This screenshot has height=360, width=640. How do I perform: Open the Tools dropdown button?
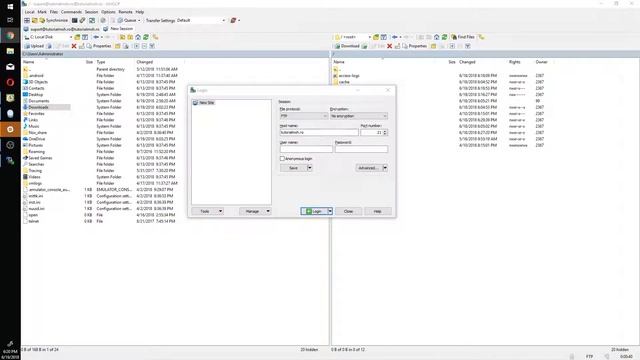click(x=207, y=211)
